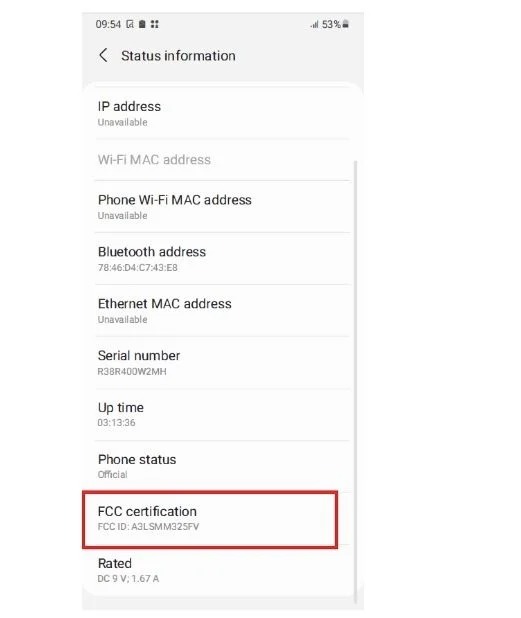Screen dimensions: 521x618
Task: Select the Bluetooth address row
Action: click(x=223, y=259)
